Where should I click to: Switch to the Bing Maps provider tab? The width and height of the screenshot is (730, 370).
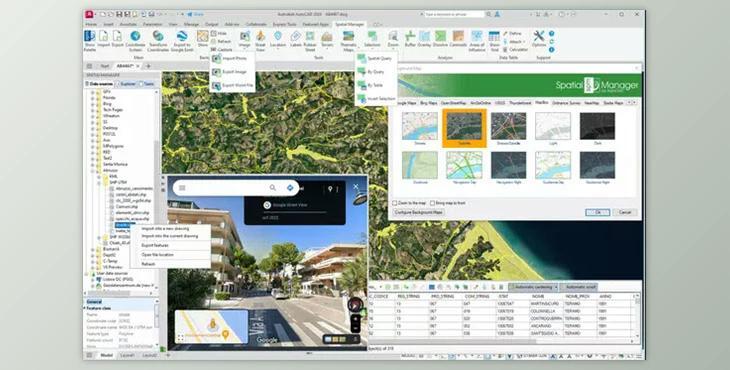coord(428,103)
